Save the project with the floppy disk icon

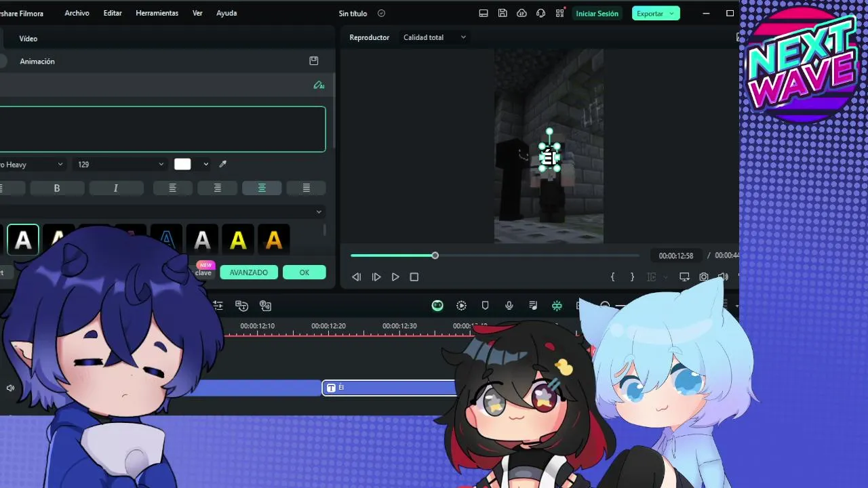[x=502, y=13]
